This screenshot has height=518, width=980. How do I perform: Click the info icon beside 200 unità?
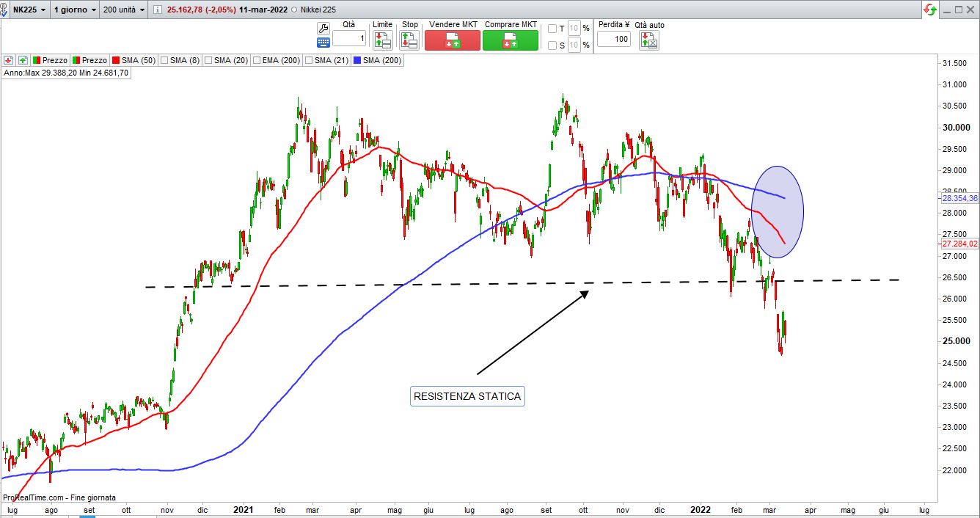point(158,10)
